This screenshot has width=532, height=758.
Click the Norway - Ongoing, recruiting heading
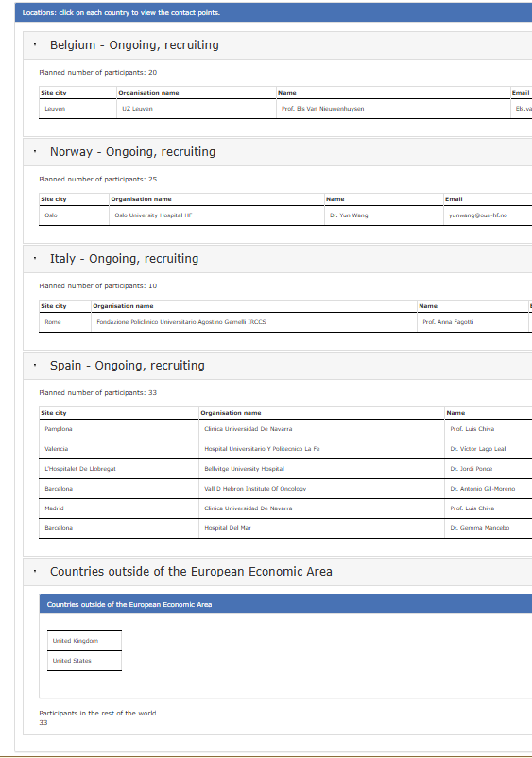coord(133,152)
